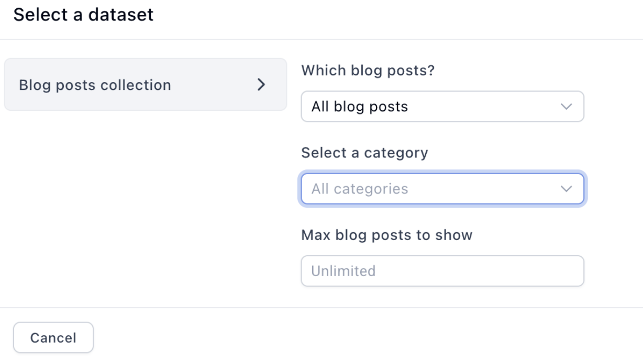Click the down arrow in All blog posts
The width and height of the screenshot is (643, 364).
click(566, 107)
